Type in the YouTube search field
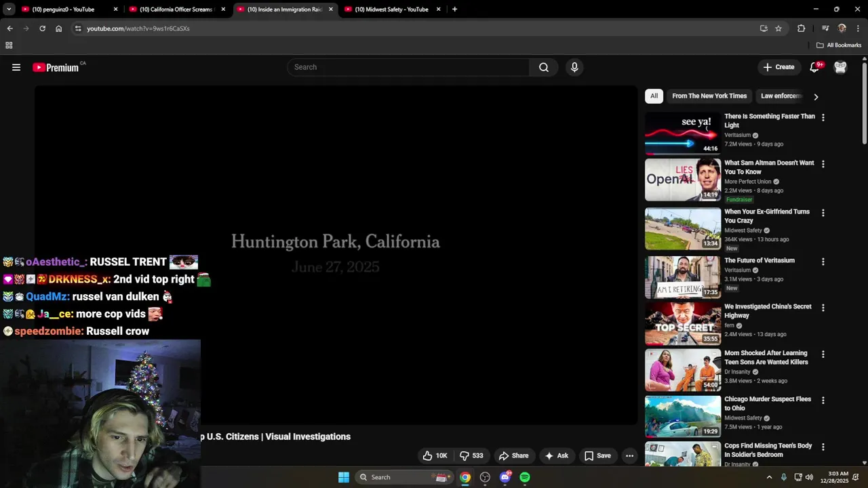The height and width of the screenshot is (488, 868). coord(408,67)
